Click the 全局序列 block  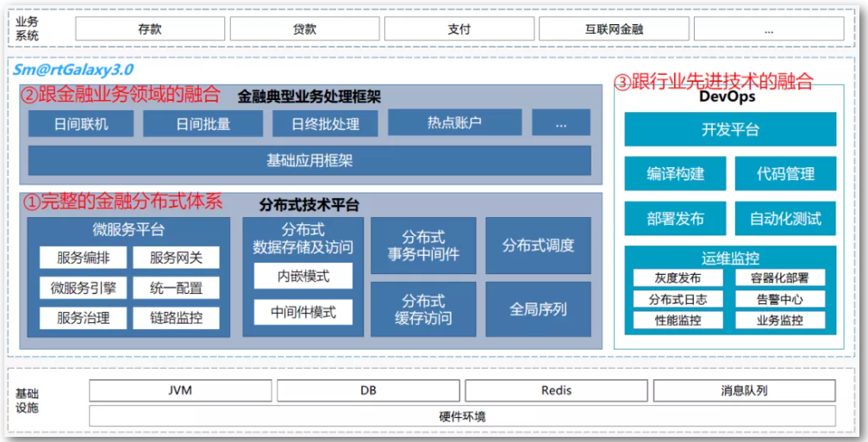(x=538, y=309)
